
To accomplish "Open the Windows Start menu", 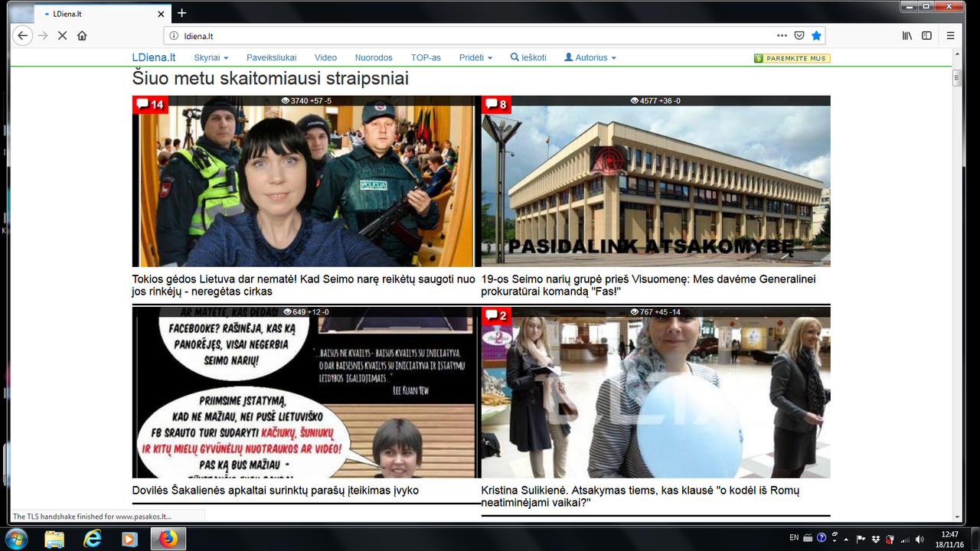I will pos(15,539).
